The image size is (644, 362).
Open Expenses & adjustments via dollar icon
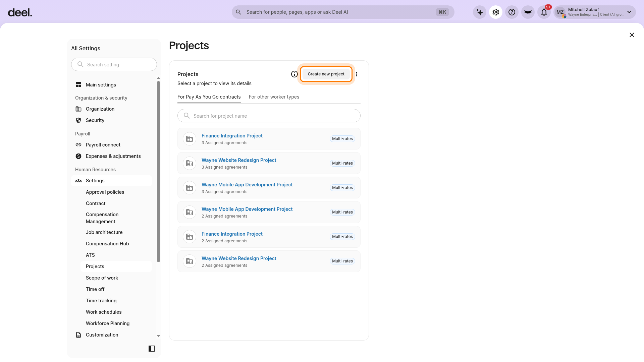[x=78, y=156]
